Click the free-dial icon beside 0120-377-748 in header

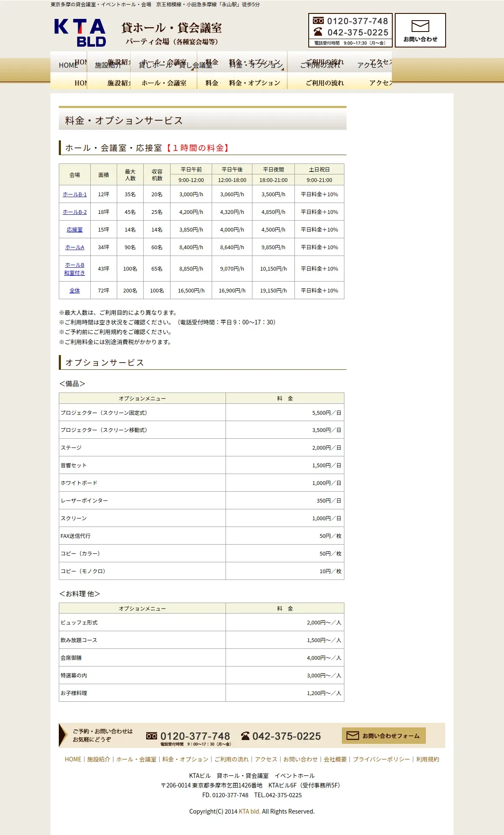click(x=318, y=21)
